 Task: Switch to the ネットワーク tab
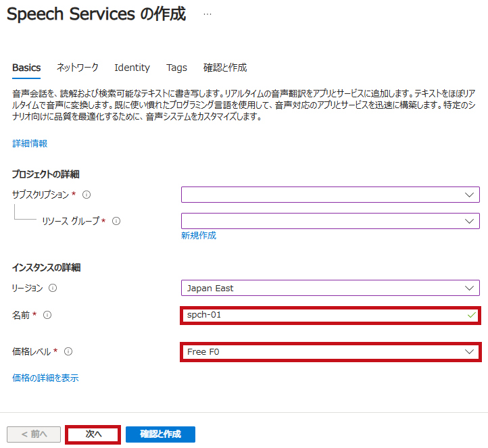[x=78, y=68]
